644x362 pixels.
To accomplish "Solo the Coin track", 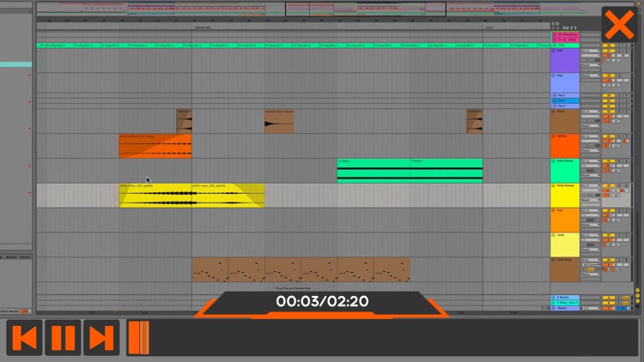I will point(619,210).
